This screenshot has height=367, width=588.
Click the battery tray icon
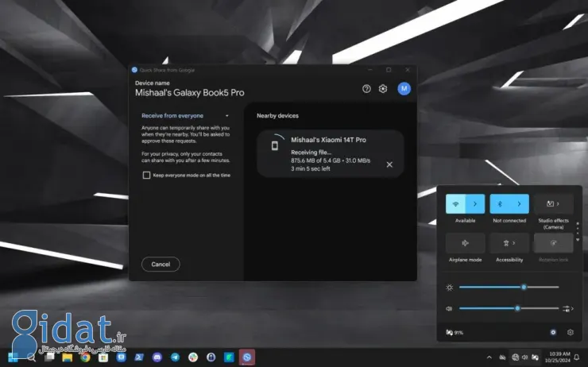[x=535, y=357]
